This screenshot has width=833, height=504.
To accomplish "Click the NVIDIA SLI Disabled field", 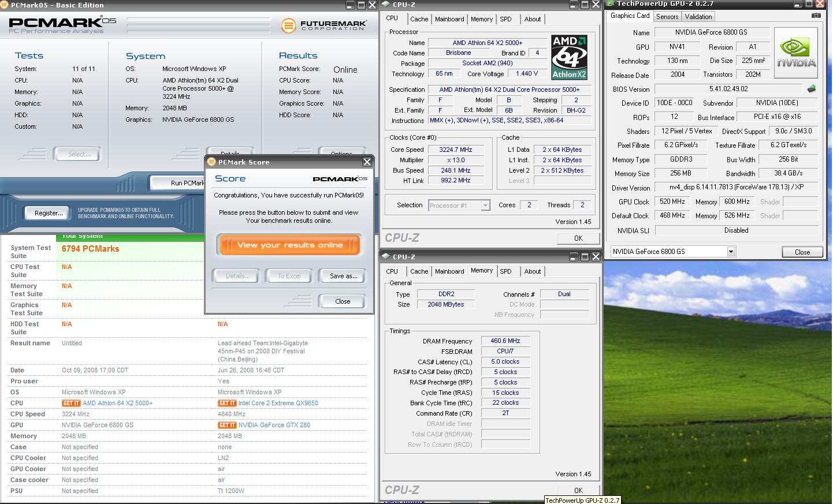I will click(x=736, y=230).
